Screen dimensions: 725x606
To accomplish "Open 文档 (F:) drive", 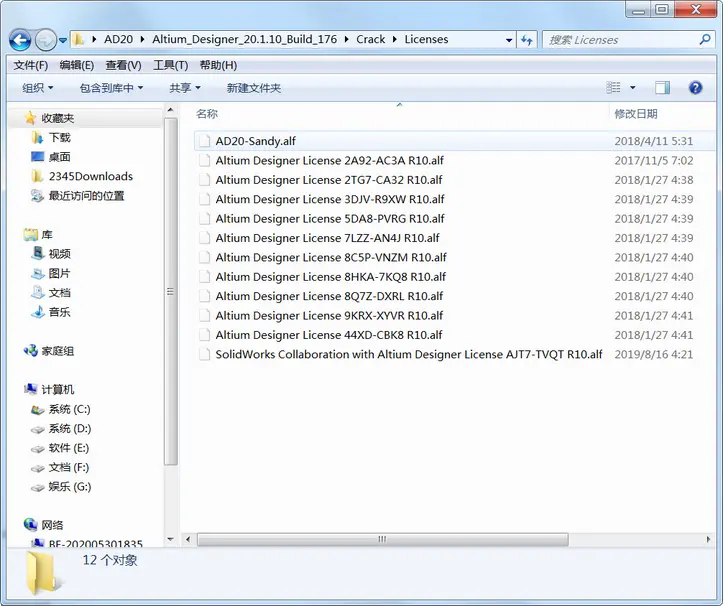I will (68, 468).
